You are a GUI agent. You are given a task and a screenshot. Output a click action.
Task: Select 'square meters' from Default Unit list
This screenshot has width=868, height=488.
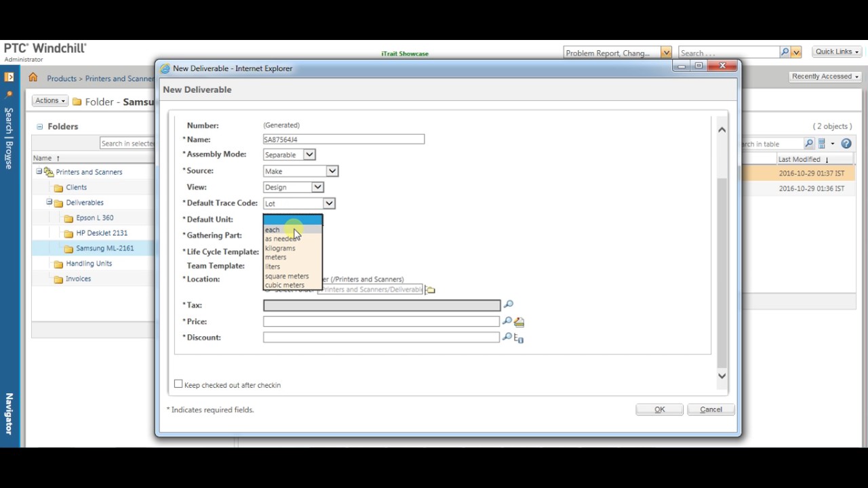[292, 276]
